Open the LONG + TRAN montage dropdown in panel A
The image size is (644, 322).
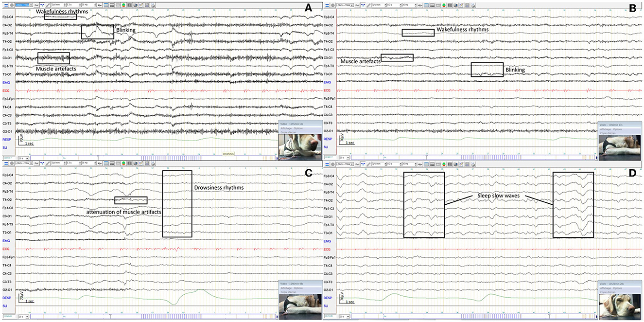24,5
